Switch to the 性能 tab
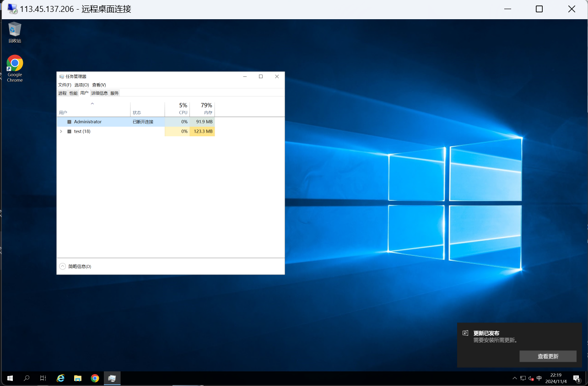Viewport: 588px width, 386px height. click(x=73, y=93)
